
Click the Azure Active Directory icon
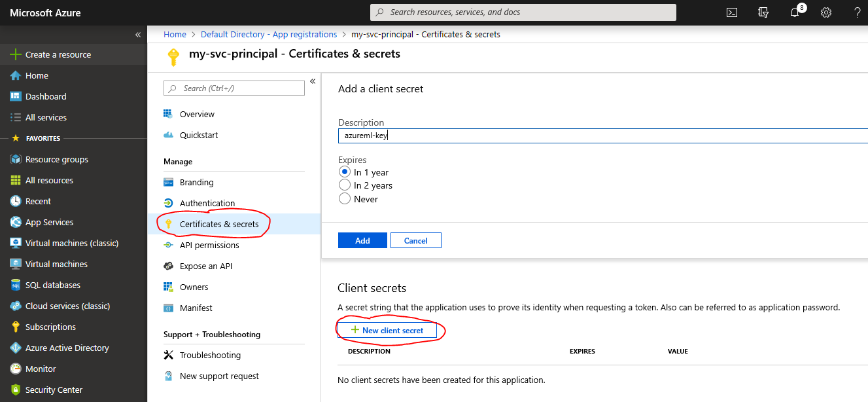click(16, 348)
